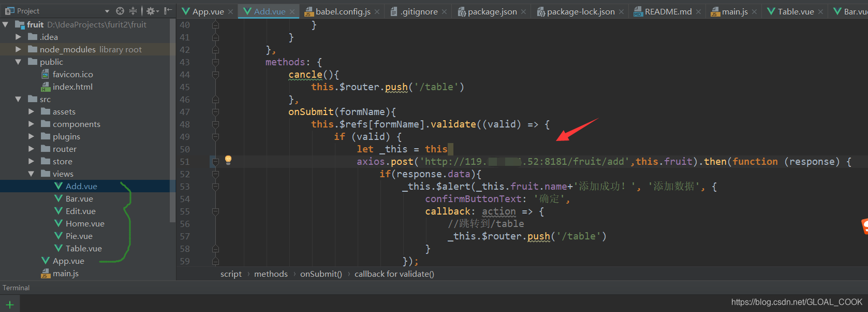This screenshot has height=312, width=868.
Task: Open the .gitignore tab
Action: 419,11
